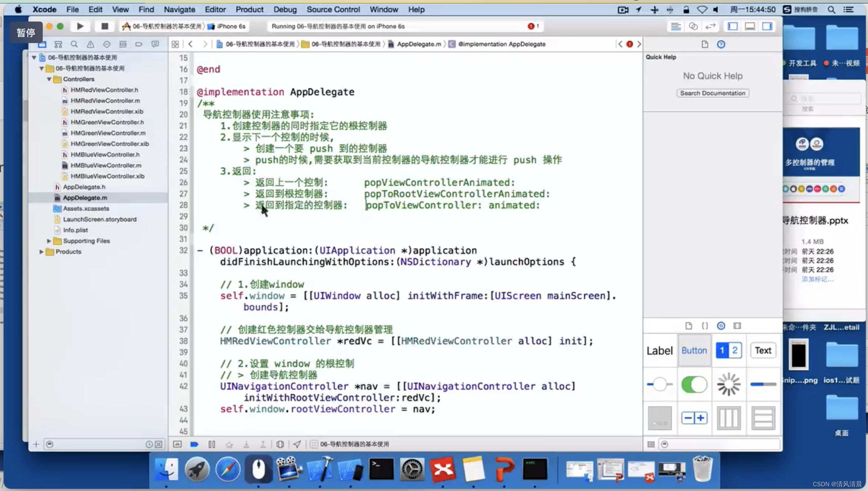
Task: Click the Run button to build project
Action: click(80, 26)
